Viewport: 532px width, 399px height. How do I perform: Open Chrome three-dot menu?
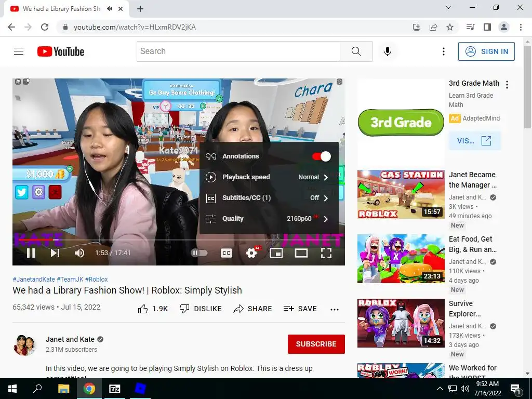point(521,27)
